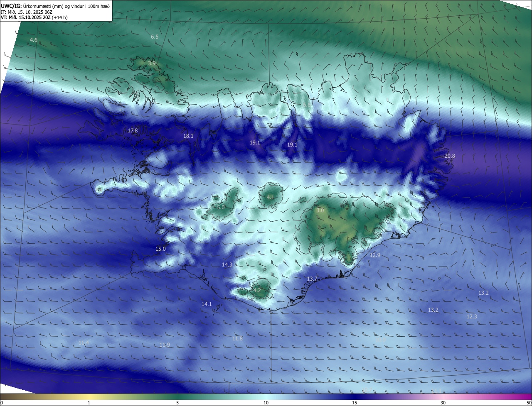
Task: Click the color scale at tick 5
Action: coord(177,403)
